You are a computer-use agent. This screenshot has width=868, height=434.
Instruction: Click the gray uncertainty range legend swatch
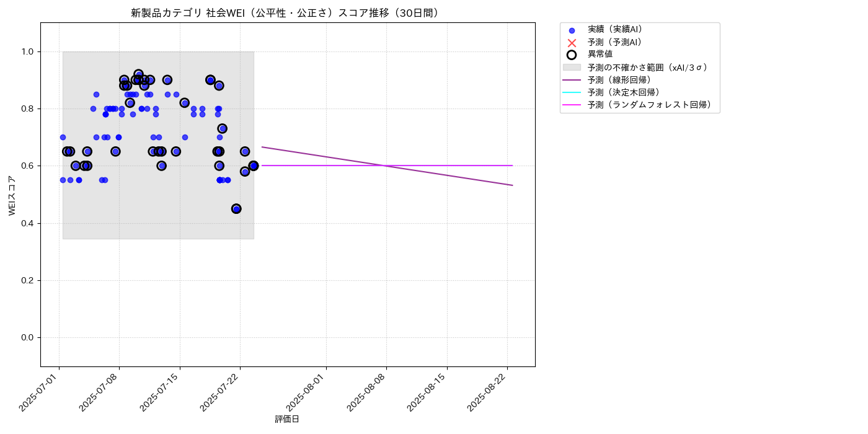tap(572, 68)
